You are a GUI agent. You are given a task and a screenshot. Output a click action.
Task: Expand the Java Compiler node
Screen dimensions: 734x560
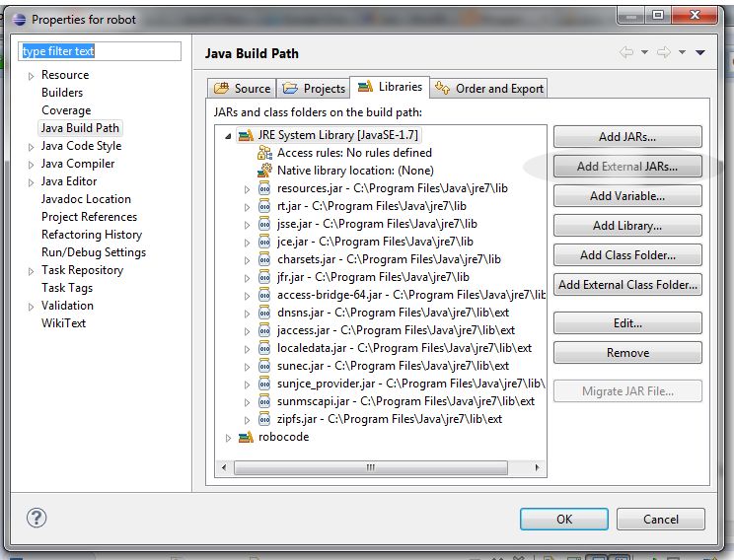point(31,165)
